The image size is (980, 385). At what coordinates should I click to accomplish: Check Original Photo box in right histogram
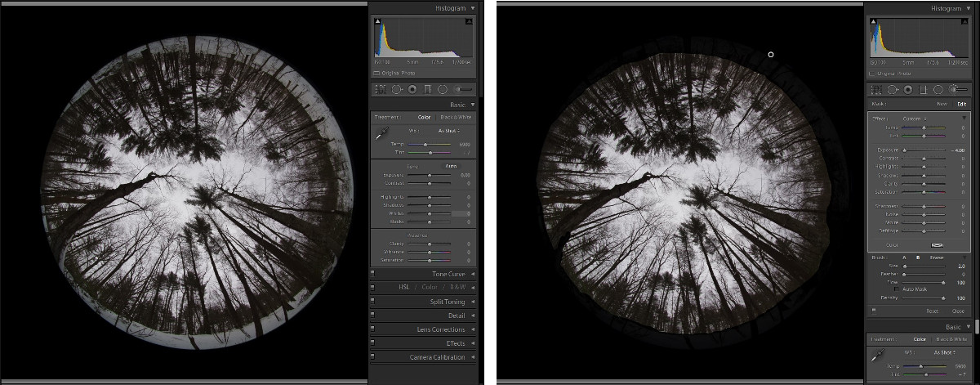872,73
